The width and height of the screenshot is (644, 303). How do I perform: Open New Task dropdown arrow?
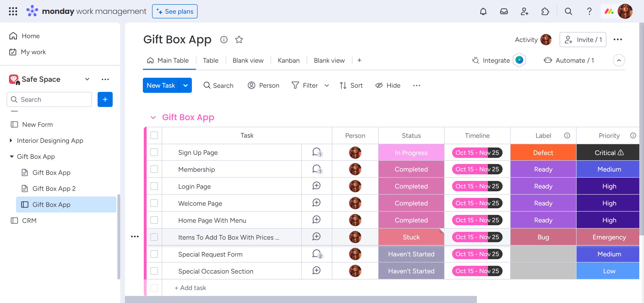(186, 86)
